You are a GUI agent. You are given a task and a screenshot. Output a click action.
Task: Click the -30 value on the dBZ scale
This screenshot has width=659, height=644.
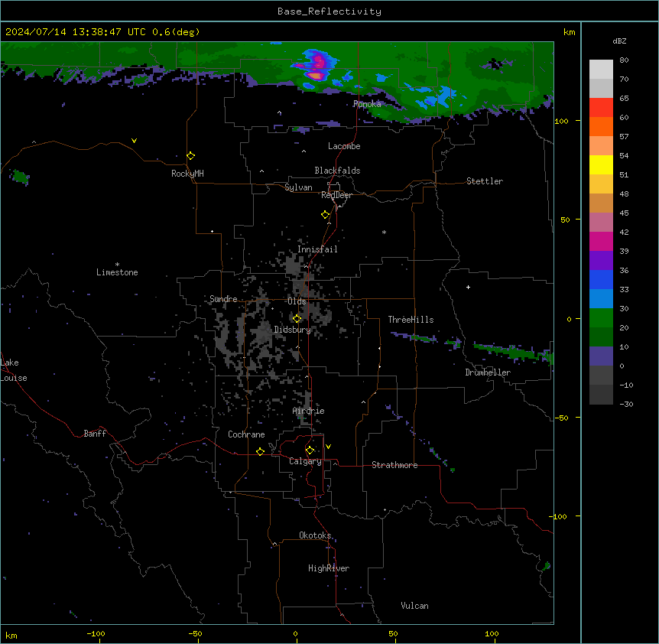[626, 404]
